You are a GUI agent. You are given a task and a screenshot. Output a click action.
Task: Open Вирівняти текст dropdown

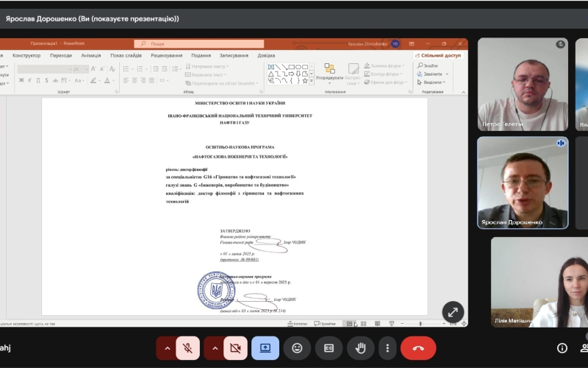point(207,75)
